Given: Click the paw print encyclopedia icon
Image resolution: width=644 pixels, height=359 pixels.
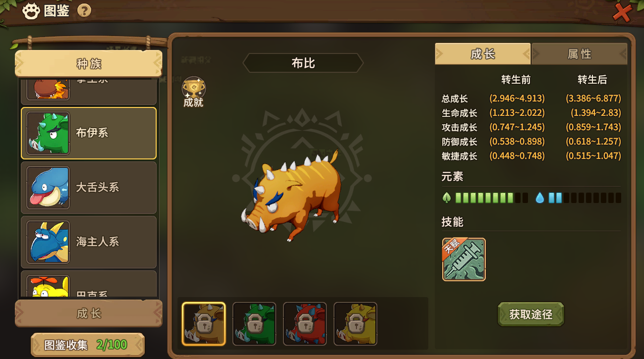Looking at the screenshot, I should click(31, 11).
